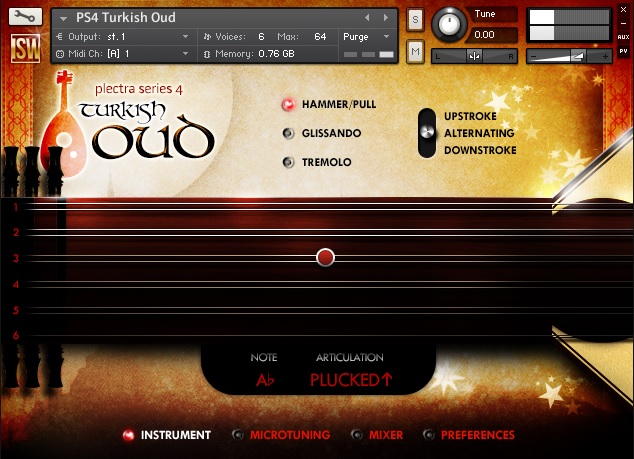This screenshot has height=459, width=634.
Task: Solo the instrument with S button
Action: [415, 19]
